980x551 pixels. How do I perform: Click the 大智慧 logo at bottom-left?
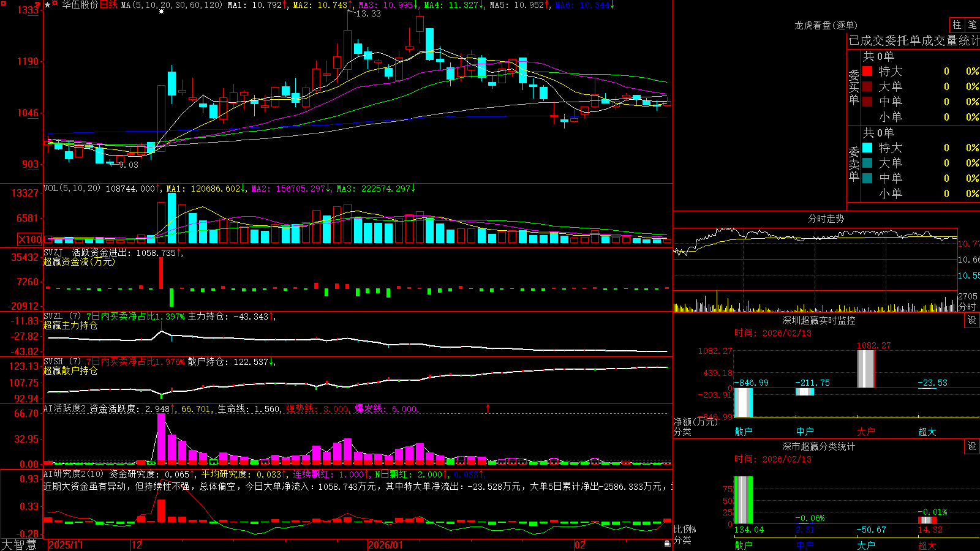[19, 545]
